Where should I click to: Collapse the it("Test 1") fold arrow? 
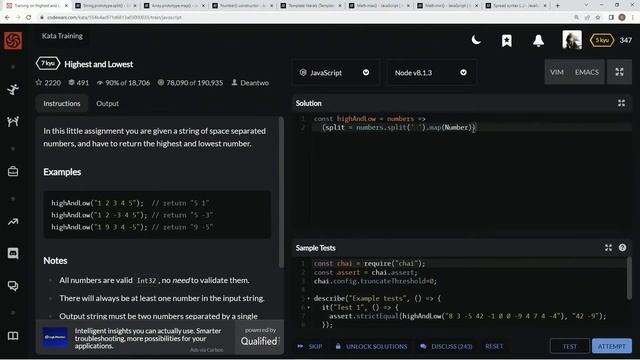[x=309, y=307]
